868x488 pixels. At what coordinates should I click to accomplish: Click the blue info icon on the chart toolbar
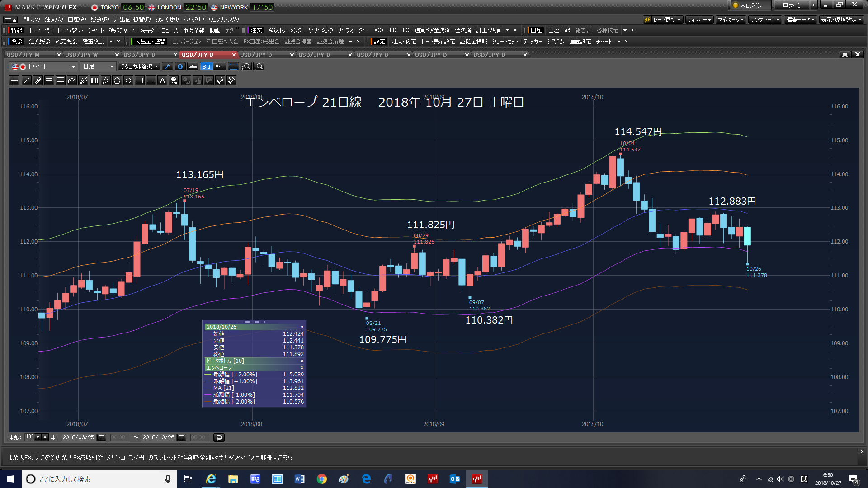click(x=180, y=66)
